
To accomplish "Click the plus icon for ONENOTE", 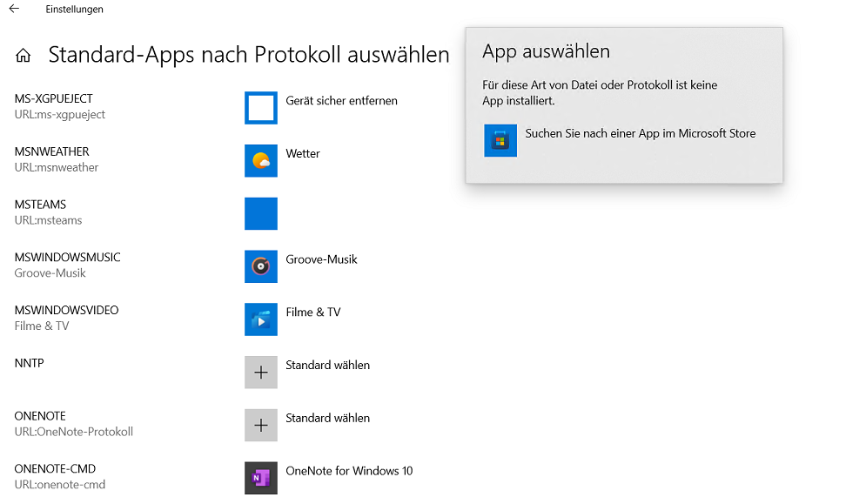I will 261,425.
